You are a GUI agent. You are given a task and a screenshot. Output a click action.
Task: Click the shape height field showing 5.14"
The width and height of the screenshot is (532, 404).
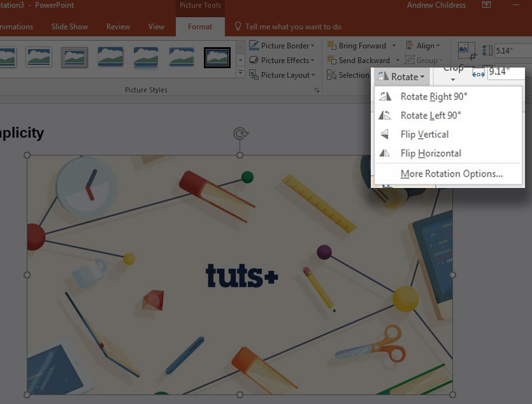click(512, 51)
